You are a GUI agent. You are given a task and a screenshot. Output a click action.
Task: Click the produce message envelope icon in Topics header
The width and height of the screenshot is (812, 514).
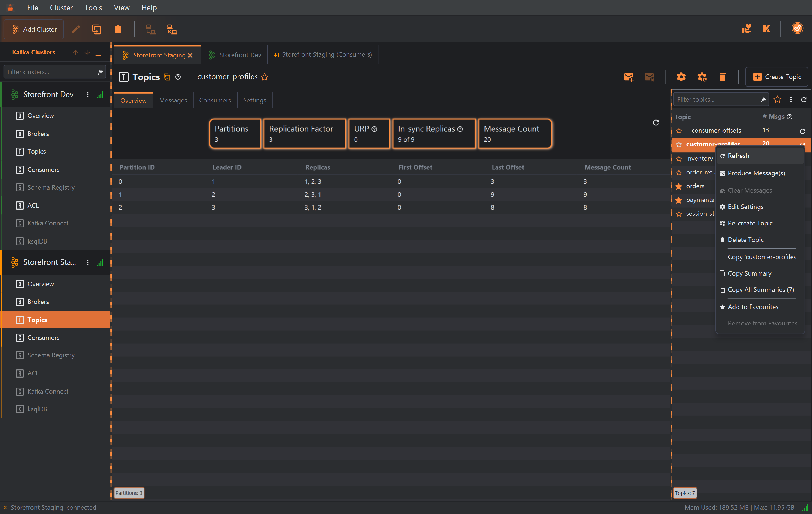point(629,77)
